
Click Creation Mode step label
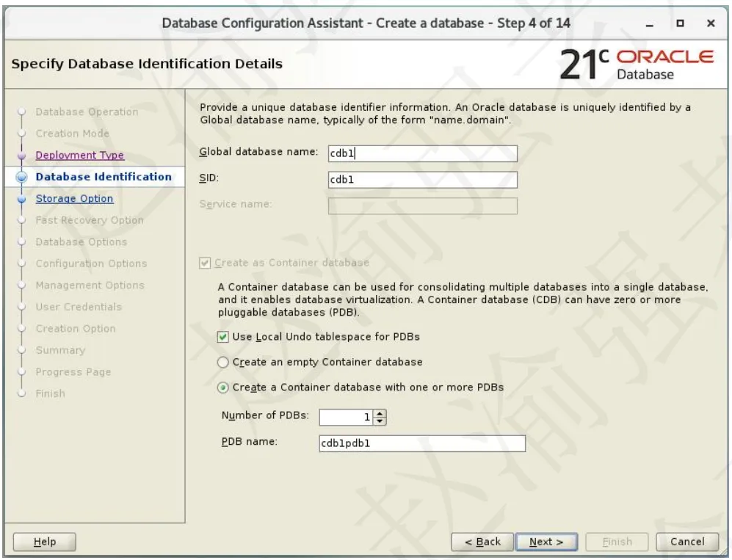click(73, 134)
